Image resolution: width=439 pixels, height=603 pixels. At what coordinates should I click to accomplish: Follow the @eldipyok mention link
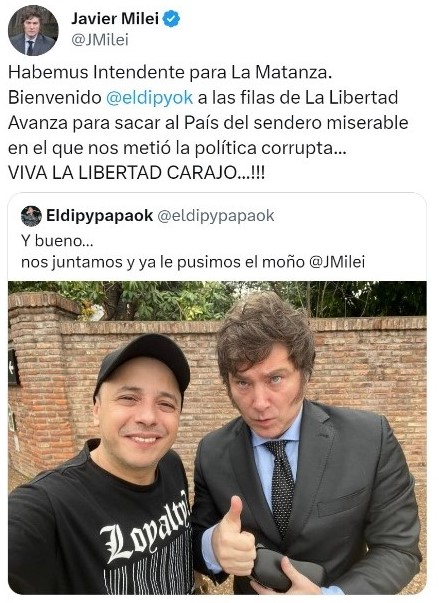click(x=149, y=98)
